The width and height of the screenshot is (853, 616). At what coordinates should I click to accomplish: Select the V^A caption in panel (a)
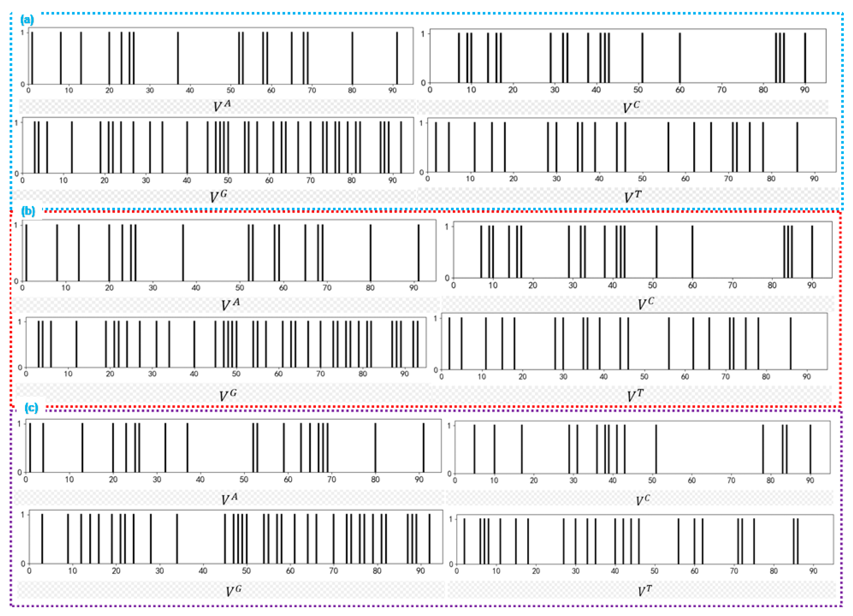pos(222,106)
